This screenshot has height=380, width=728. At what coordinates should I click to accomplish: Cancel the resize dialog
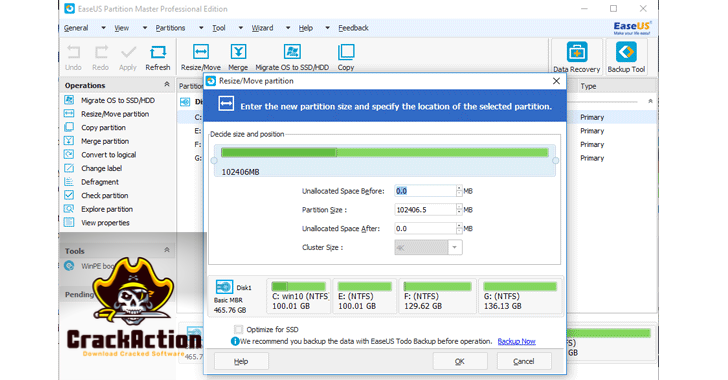(524, 361)
